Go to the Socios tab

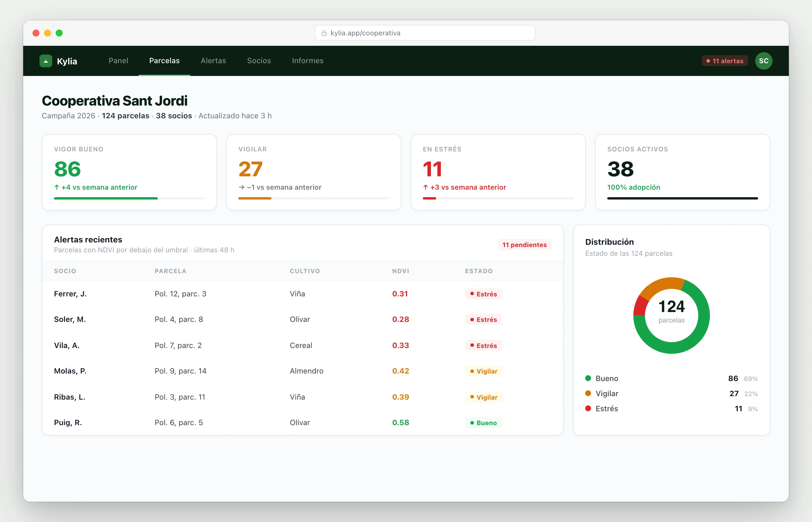click(259, 61)
